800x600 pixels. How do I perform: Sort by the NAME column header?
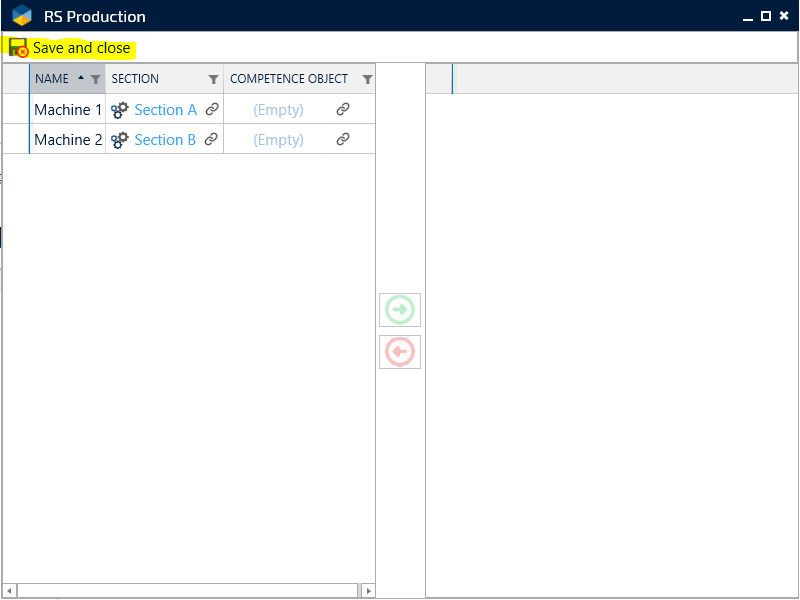click(x=52, y=79)
